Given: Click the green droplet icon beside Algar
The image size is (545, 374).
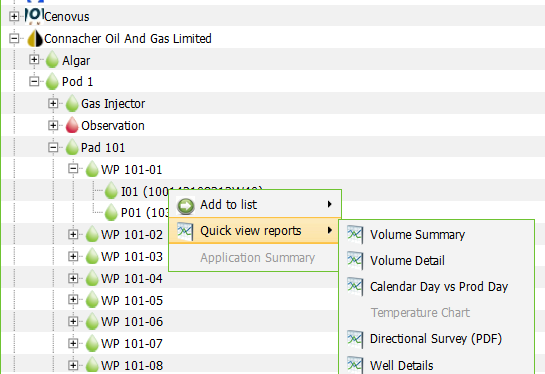Looking at the screenshot, I should [x=52, y=59].
